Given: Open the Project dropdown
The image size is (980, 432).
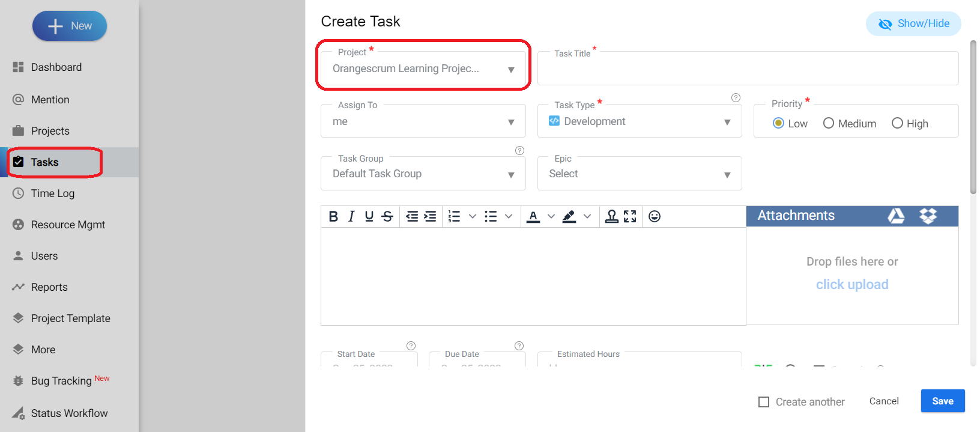Looking at the screenshot, I should click(423, 68).
